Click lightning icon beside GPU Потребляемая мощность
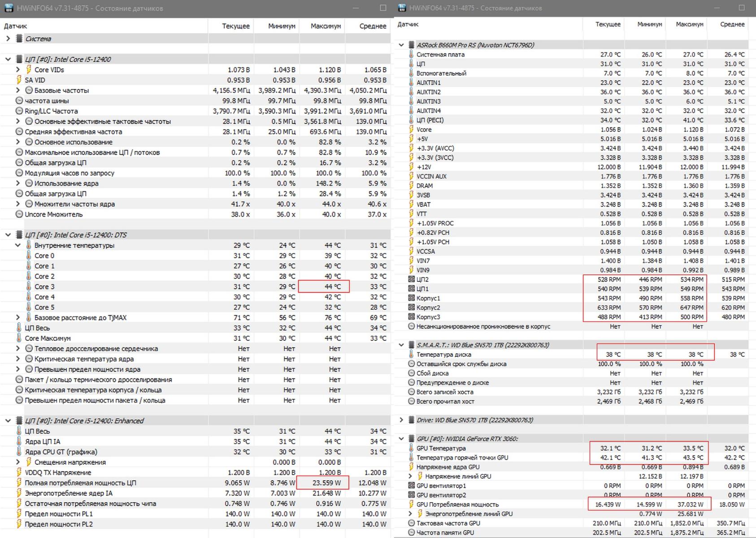 point(411,504)
